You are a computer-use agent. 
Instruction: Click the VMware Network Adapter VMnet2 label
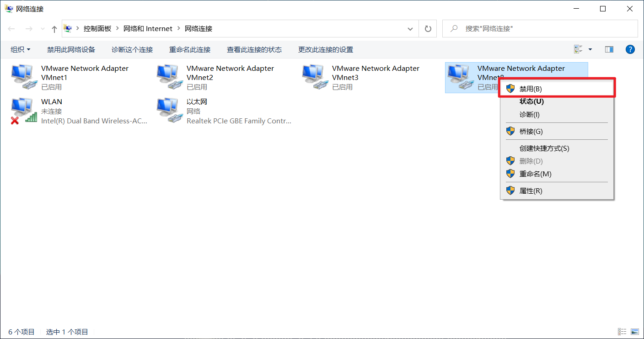pos(230,73)
